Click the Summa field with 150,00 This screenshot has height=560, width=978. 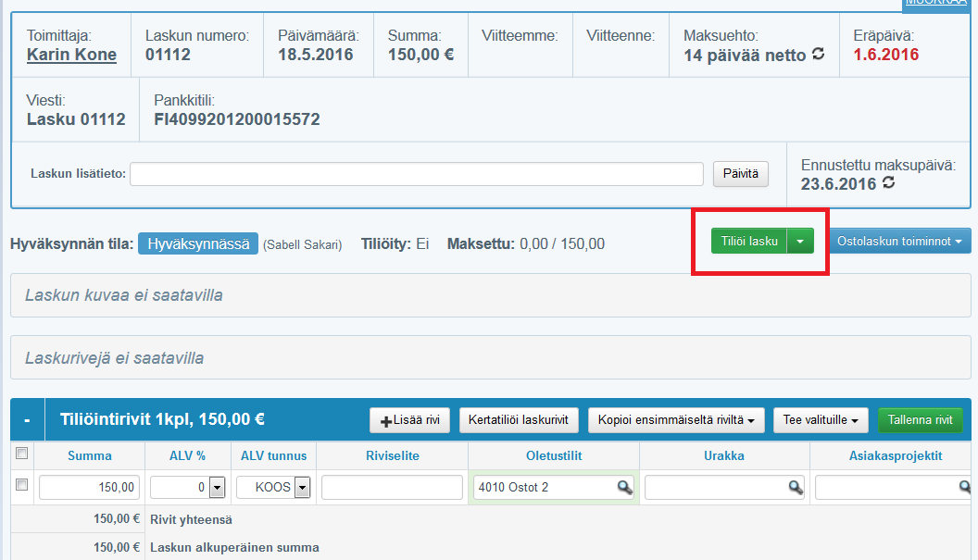[89, 487]
